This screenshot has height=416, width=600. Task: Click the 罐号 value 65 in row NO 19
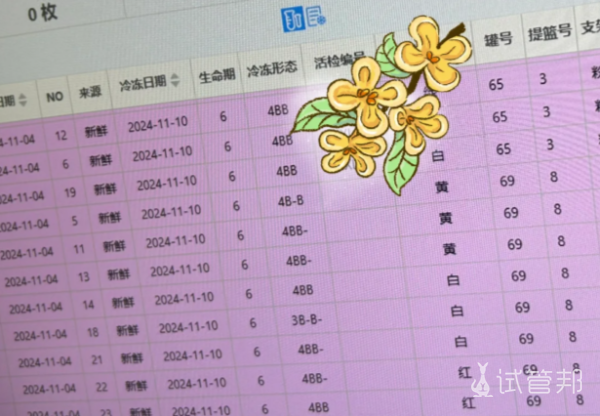point(503,149)
